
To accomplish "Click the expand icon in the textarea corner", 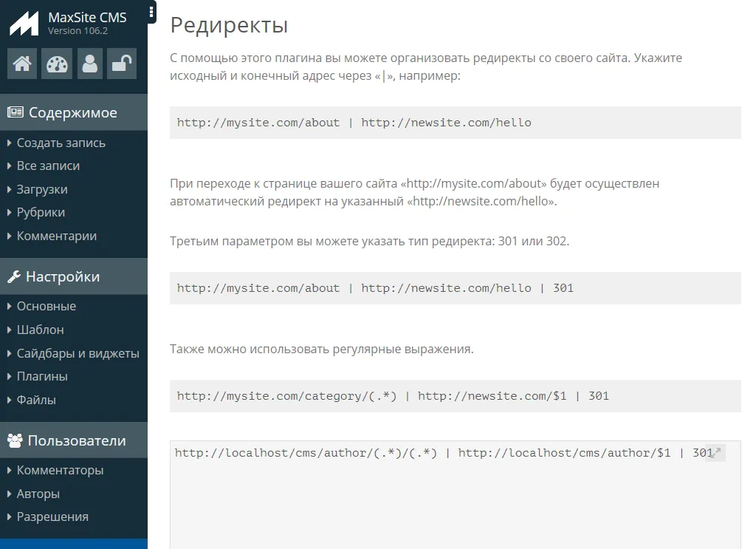I will coord(715,452).
